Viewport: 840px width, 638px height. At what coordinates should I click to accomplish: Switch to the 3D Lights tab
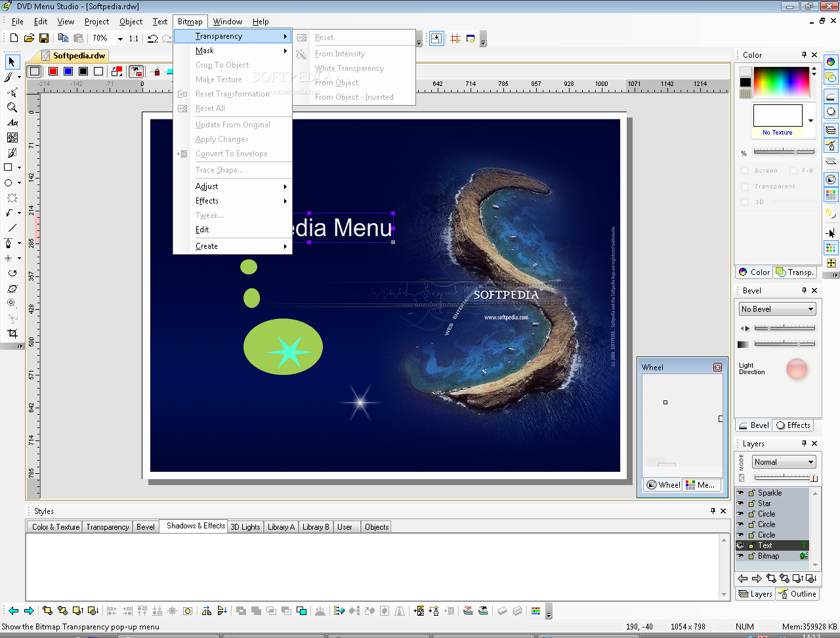pyautogui.click(x=245, y=527)
